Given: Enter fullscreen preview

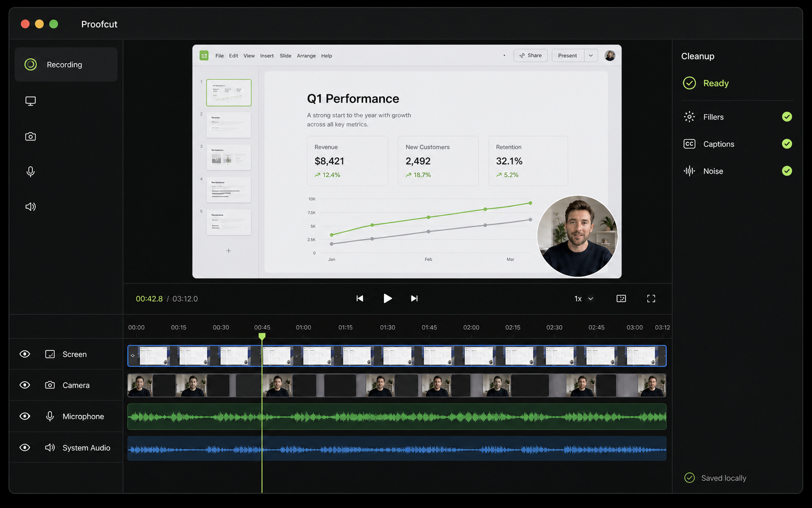Looking at the screenshot, I should click(x=651, y=299).
